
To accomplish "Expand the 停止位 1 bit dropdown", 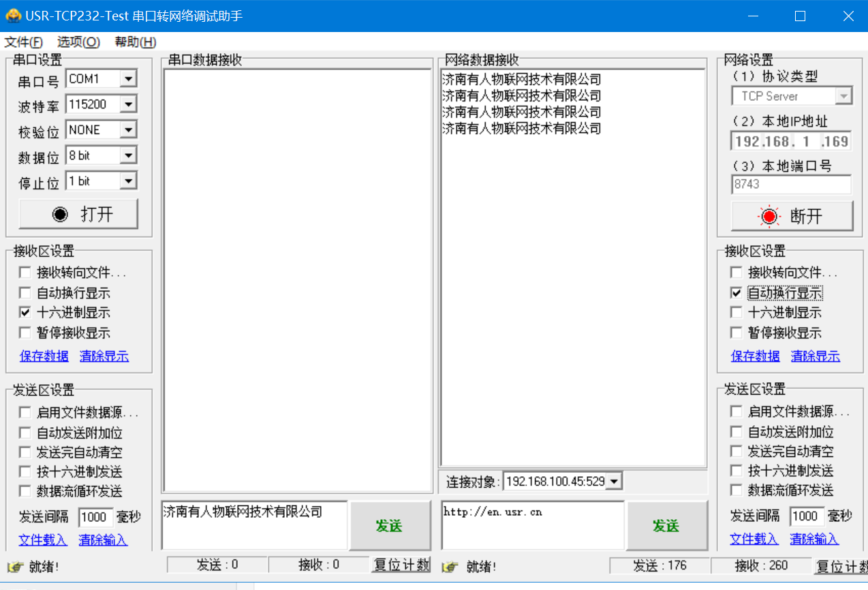I will pos(128,181).
